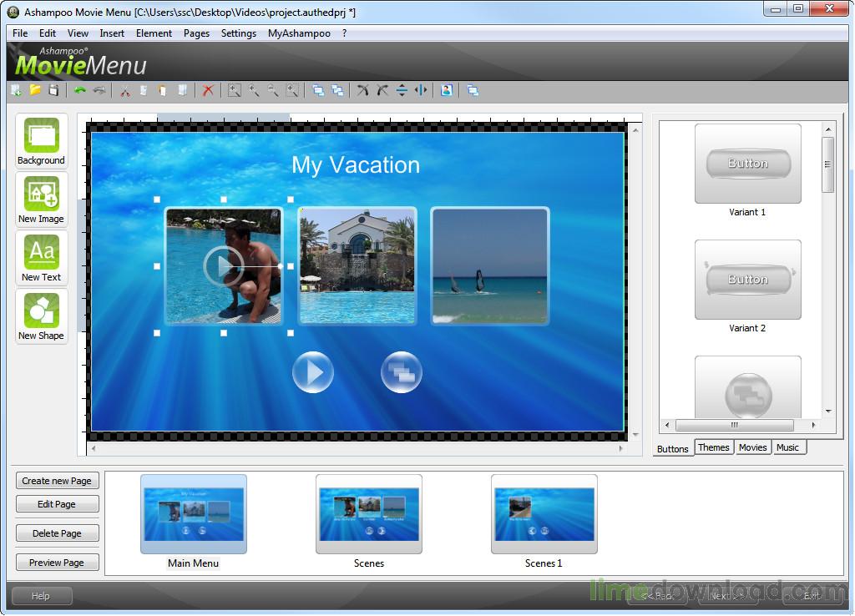Open the Edit menu
This screenshot has height=616, width=855.
(x=48, y=33)
